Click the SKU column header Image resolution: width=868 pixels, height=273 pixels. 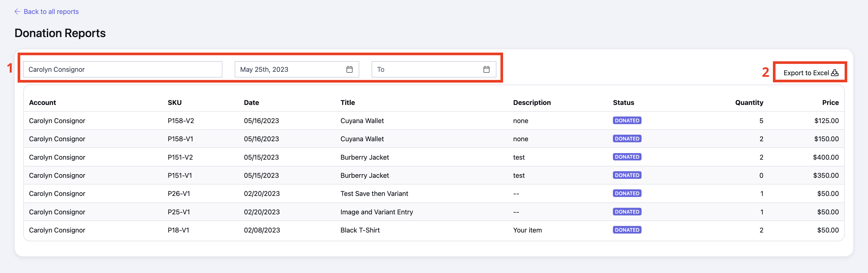[174, 103]
